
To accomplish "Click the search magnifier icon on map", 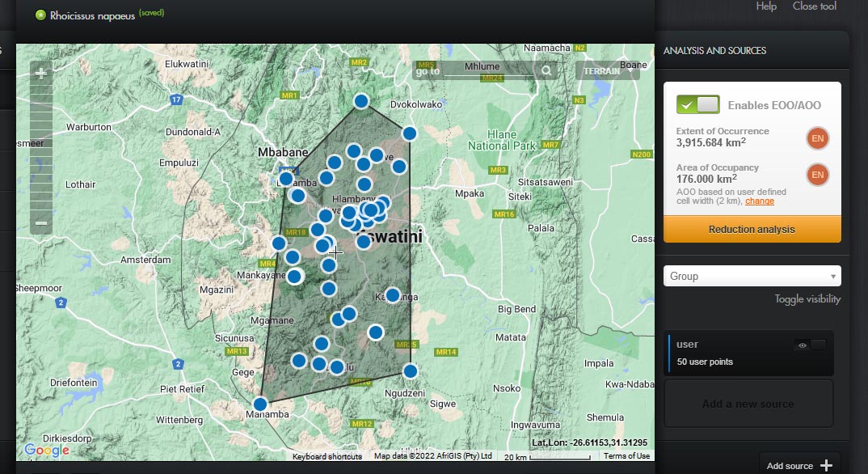I will tap(547, 71).
